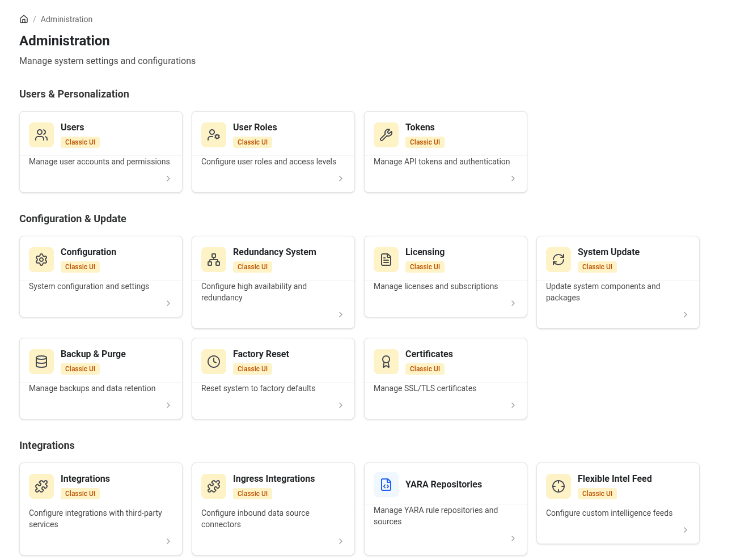
Task: Open Backup & Purge via its chevron arrow
Action: [168, 405]
